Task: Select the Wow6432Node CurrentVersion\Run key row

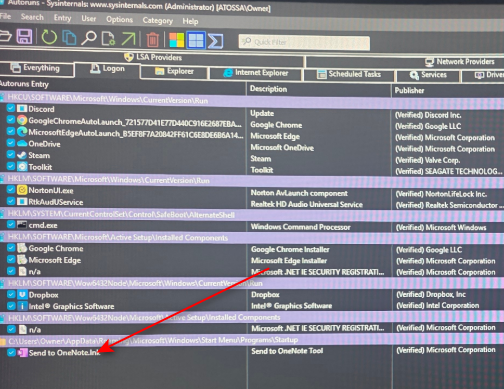Action: (x=252, y=283)
